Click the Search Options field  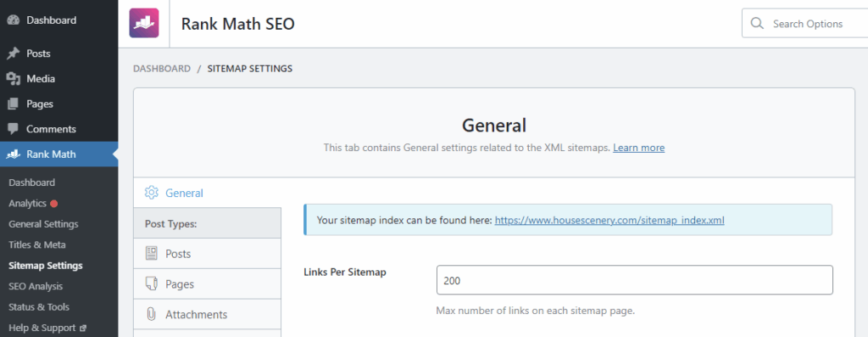[x=805, y=24]
